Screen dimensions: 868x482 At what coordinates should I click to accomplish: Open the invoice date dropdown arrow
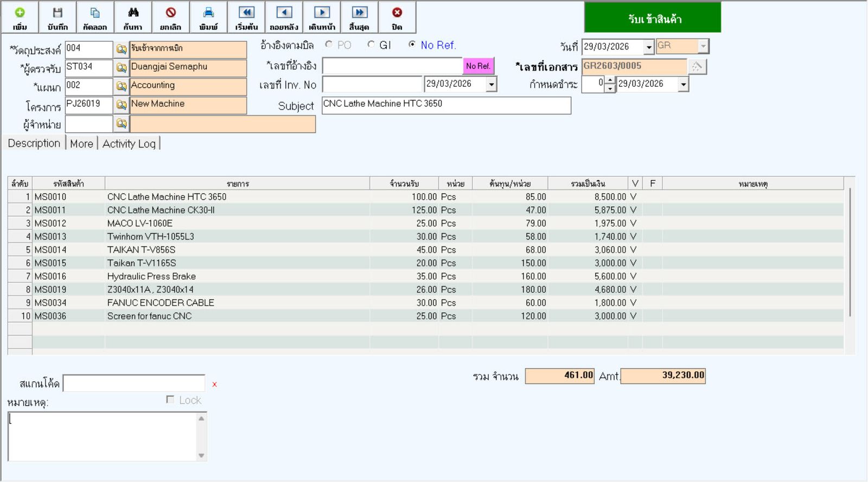click(492, 84)
